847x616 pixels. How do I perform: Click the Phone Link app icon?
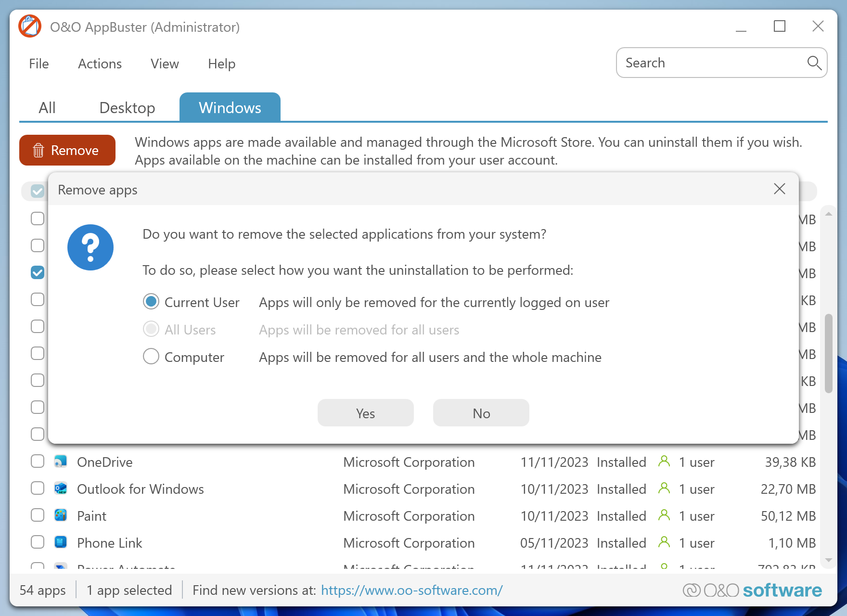tap(61, 542)
